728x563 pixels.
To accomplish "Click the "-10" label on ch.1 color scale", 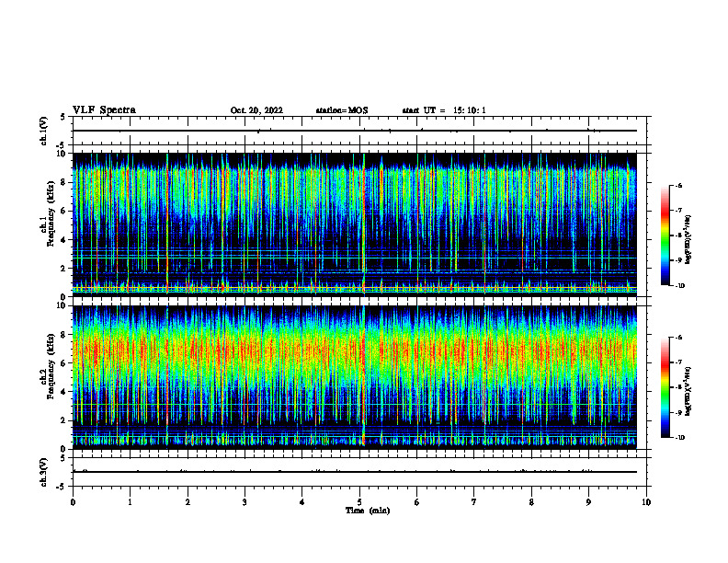I will click(679, 286).
